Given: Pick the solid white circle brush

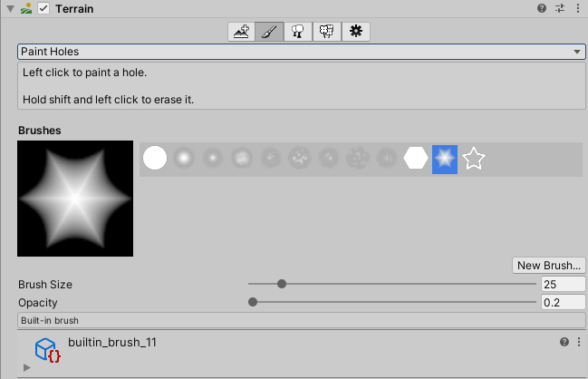Looking at the screenshot, I should (x=155, y=159).
